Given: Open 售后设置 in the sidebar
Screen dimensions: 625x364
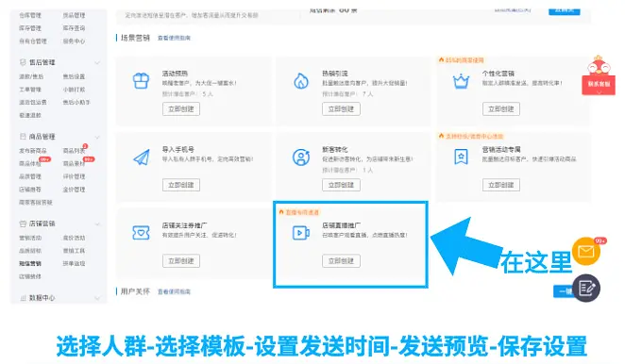Looking at the screenshot, I should [74, 76].
